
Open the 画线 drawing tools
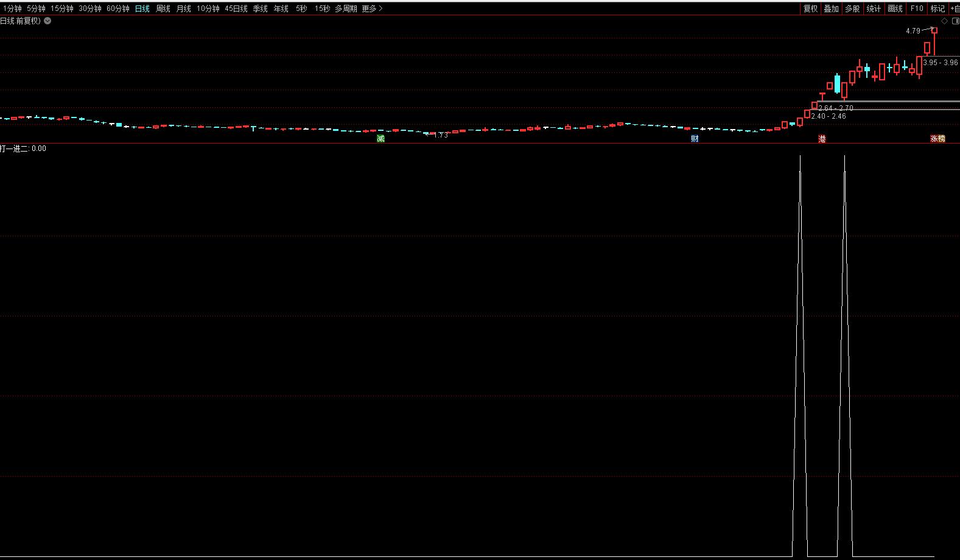pyautogui.click(x=895, y=9)
